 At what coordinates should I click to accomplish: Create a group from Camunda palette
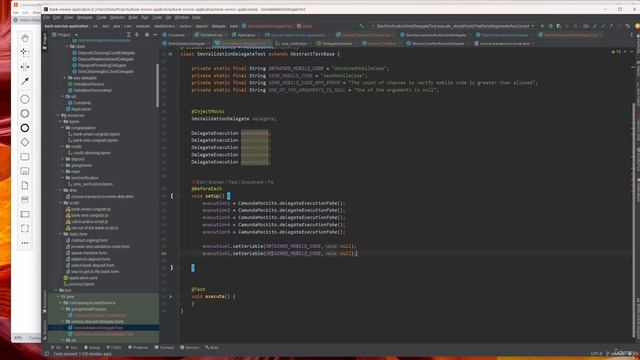pos(25,229)
